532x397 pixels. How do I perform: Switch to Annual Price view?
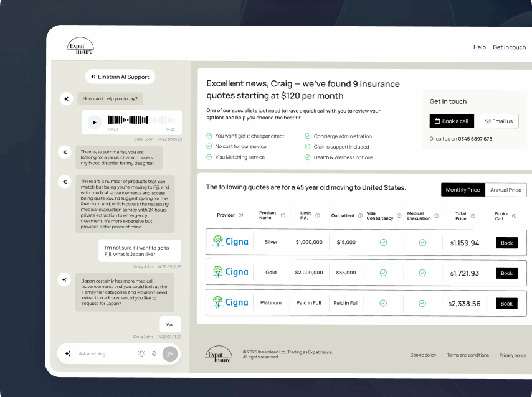point(506,190)
